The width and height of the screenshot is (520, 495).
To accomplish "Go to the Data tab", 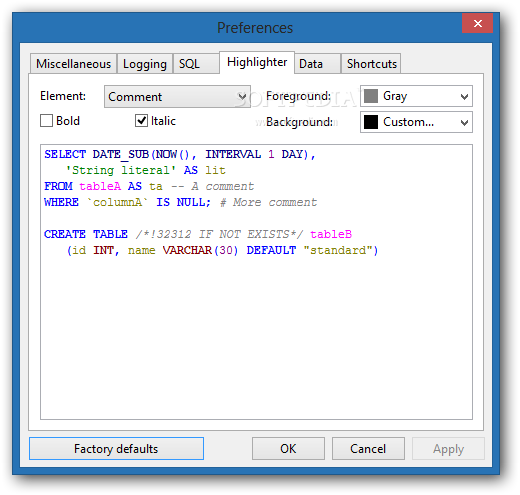I will pos(318,63).
